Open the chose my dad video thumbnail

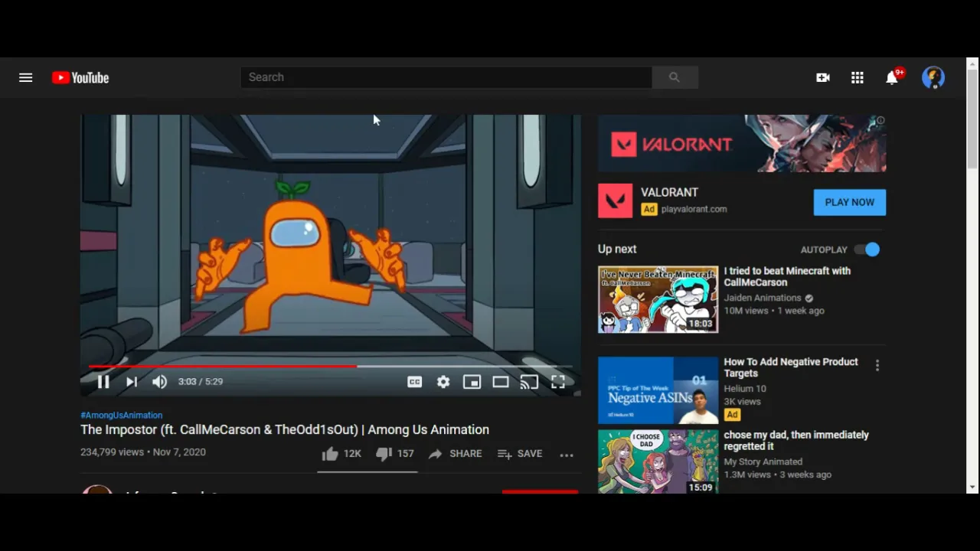[x=658, y=461]
